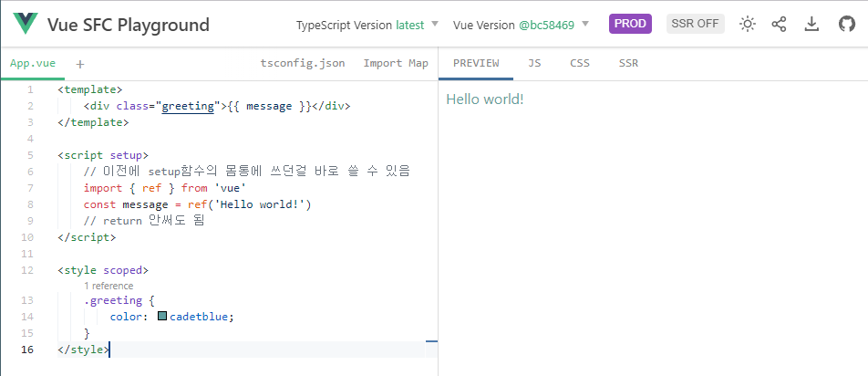Click 'Hello world!' text in preview
This screenshot has width=868, height=376.
point(485,99)
